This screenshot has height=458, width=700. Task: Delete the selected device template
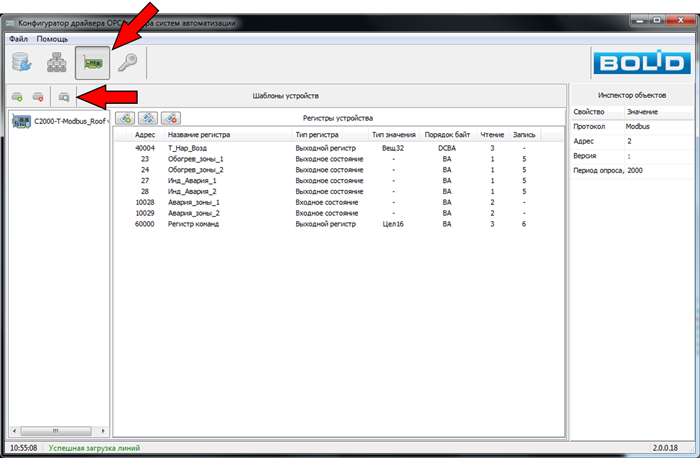[38, 97]
